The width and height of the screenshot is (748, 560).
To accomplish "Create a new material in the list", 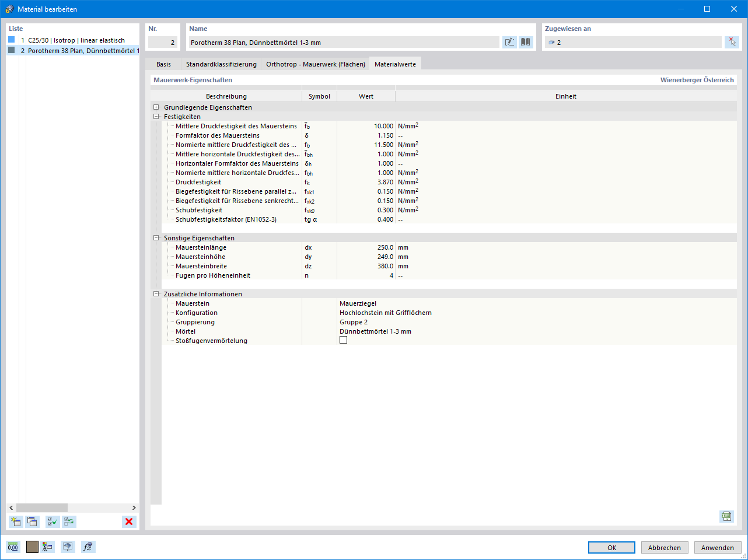I will (16, 521).
